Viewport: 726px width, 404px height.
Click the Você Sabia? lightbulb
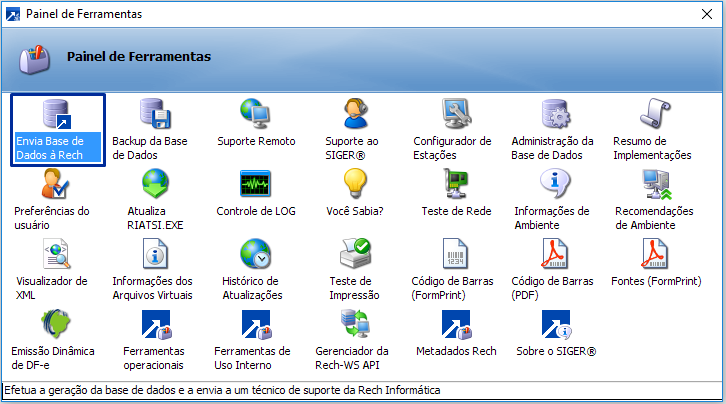pyautogui.click(x=355, y=184)
